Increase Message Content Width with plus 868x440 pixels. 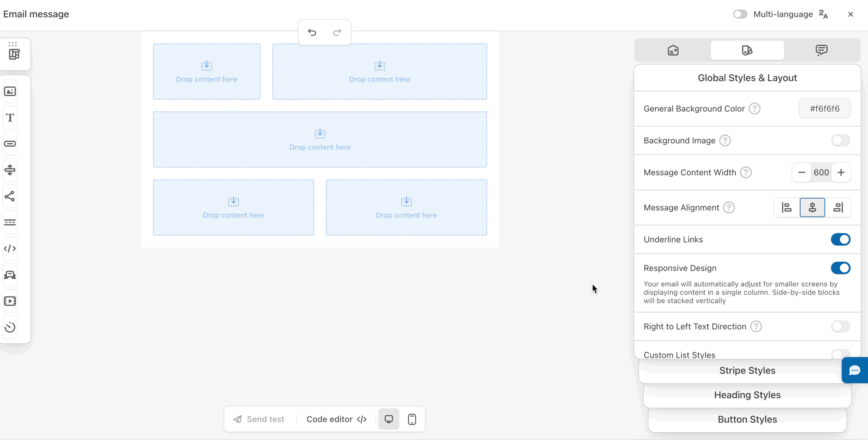tap(841, 173)
